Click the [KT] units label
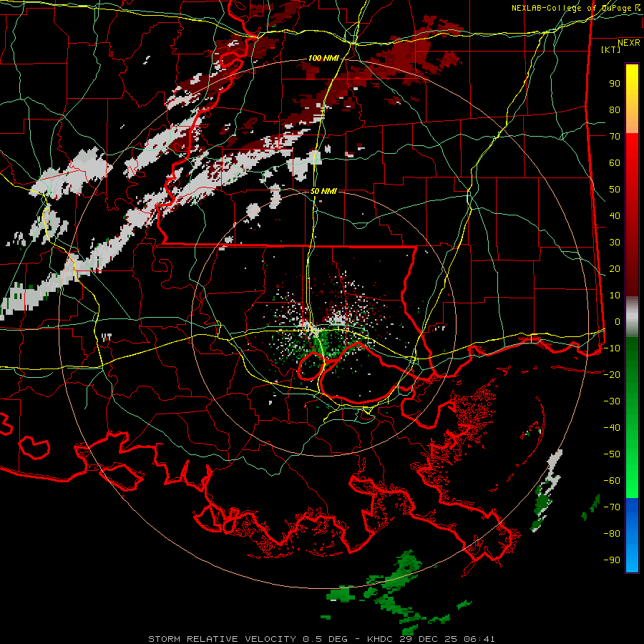Viewport: 644px width, 644px height. [x=610, y=49]
